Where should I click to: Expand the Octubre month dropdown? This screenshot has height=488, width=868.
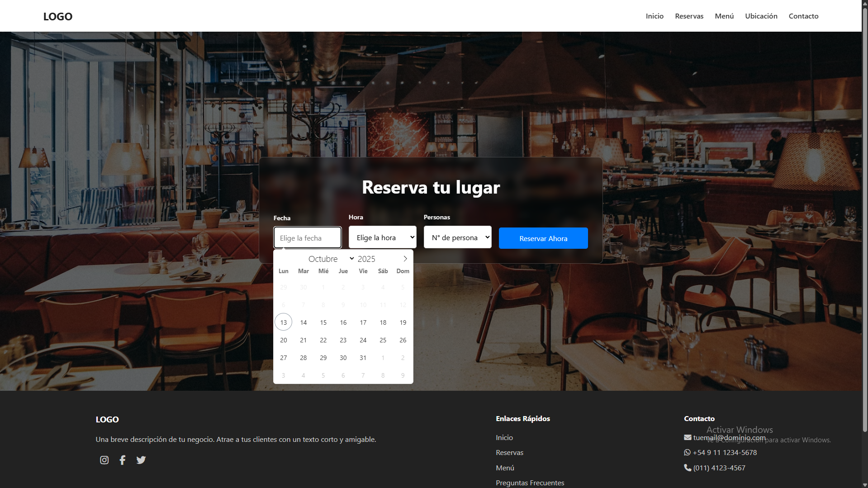click(331, 259)
